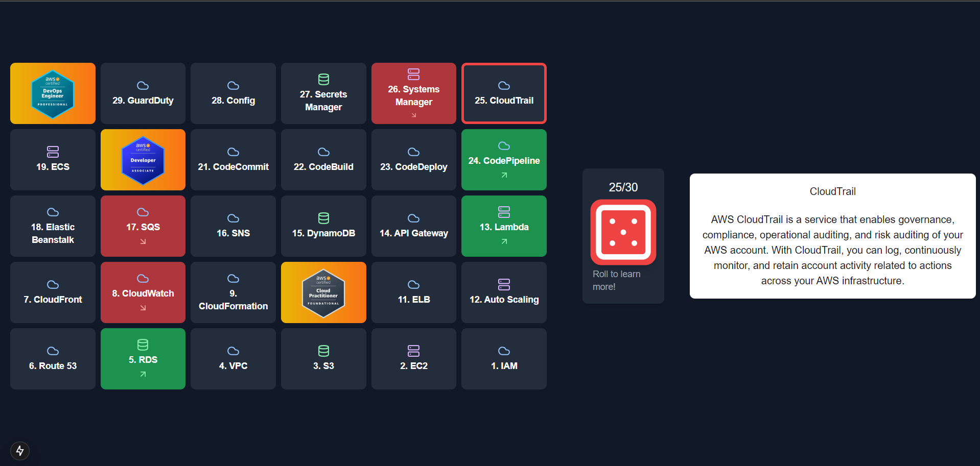Screen dimensions: 980x466
Task: Click the cloud icon above IAM
Action: coord(504,351)
